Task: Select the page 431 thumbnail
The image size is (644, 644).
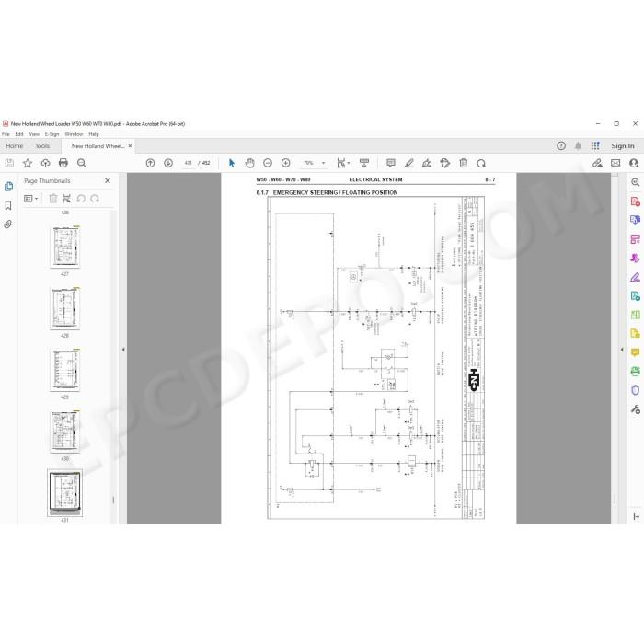Action: point(65,492)
